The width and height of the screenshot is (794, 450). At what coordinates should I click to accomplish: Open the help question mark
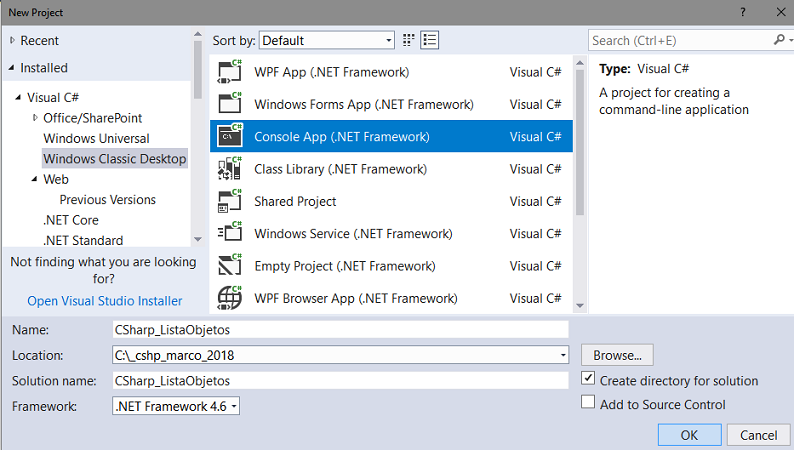(x=743, y=12)
